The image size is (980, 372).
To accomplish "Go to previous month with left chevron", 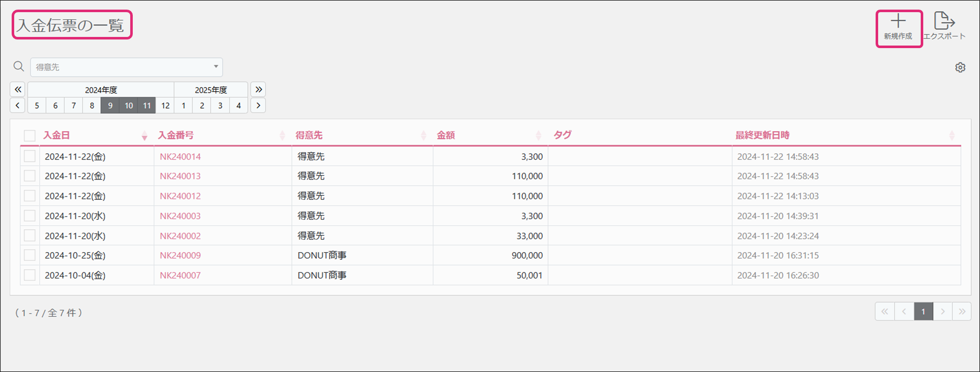I will click(18, 105).
